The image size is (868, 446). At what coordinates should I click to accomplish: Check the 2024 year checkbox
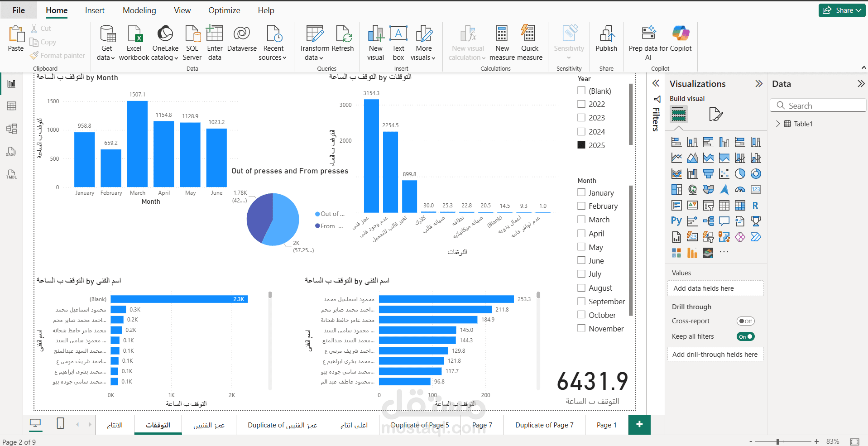tap(581, 132)
